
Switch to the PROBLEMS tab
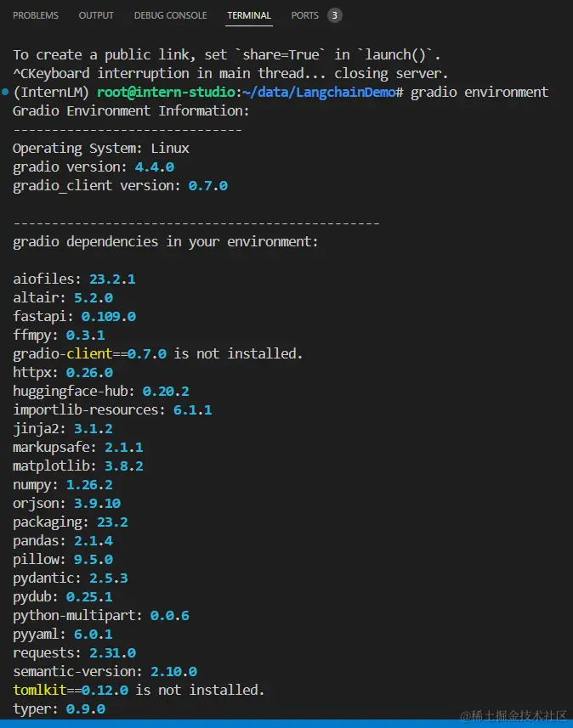pyautogui.click(x=36, y=15)
